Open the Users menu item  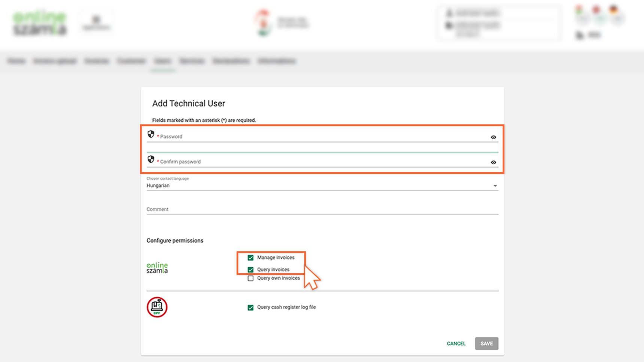point(162,61)
